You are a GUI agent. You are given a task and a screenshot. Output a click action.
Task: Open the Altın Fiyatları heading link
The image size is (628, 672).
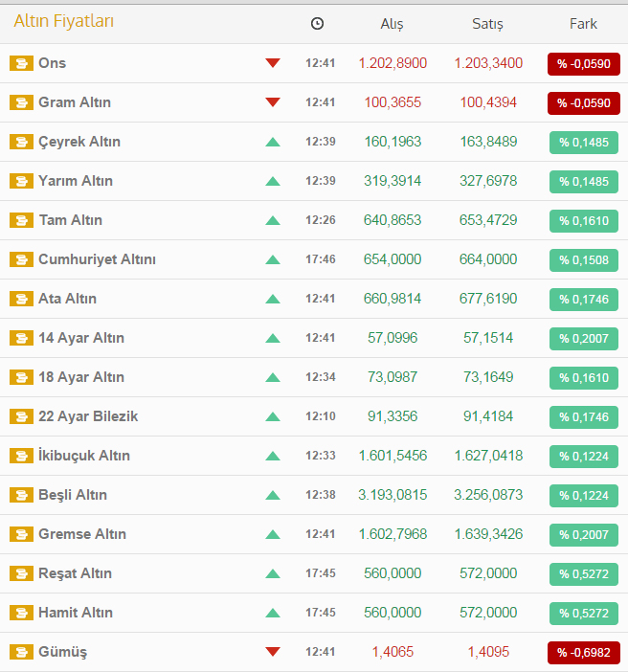pyautogui.click(x=63, y=21)
